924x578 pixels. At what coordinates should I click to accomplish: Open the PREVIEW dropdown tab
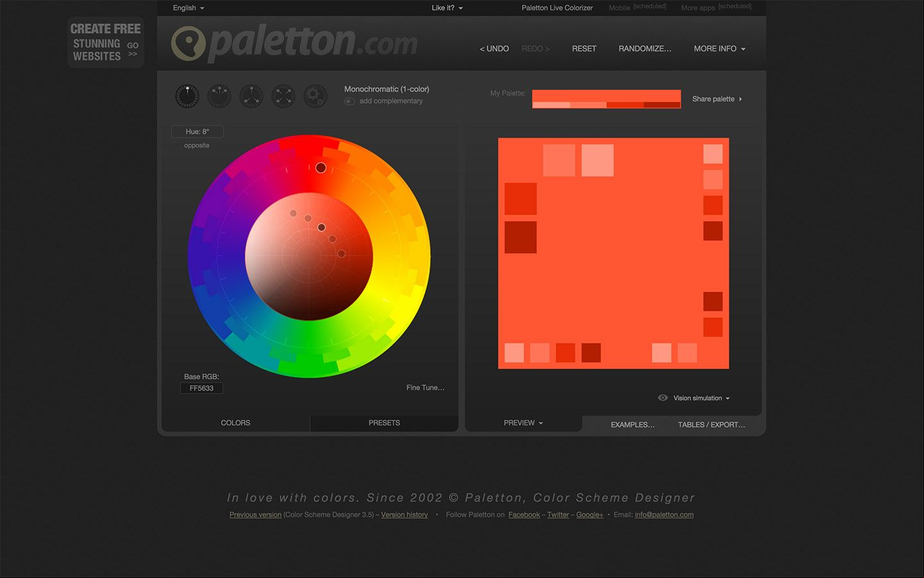point(523,423)
